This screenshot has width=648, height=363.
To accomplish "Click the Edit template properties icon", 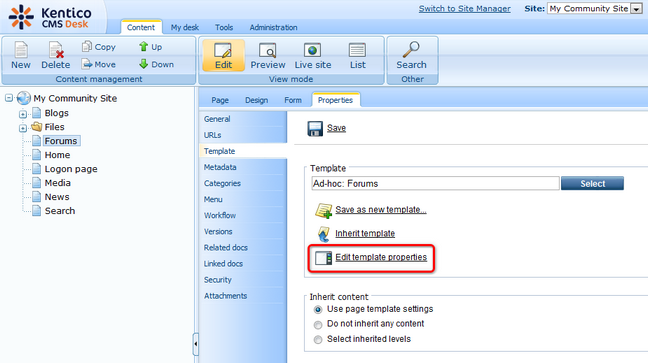I will 324,258.
